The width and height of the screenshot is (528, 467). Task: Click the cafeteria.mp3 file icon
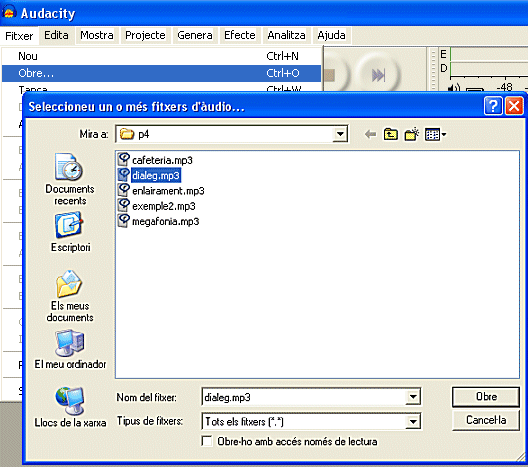coord(123,160)
